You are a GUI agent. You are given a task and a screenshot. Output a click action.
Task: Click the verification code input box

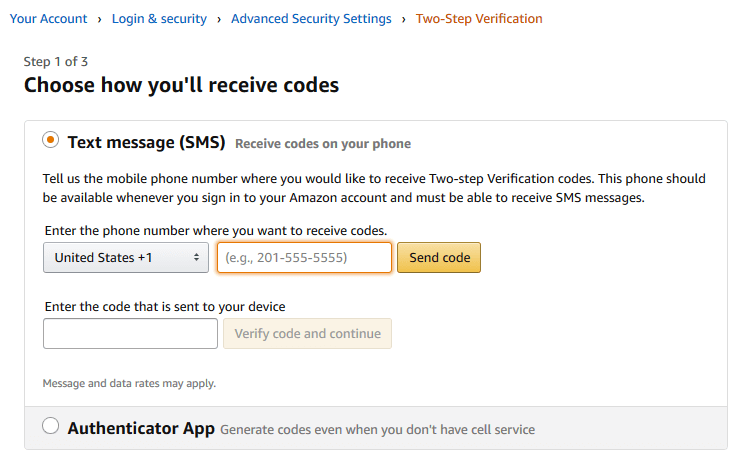(x=130, y=333)
